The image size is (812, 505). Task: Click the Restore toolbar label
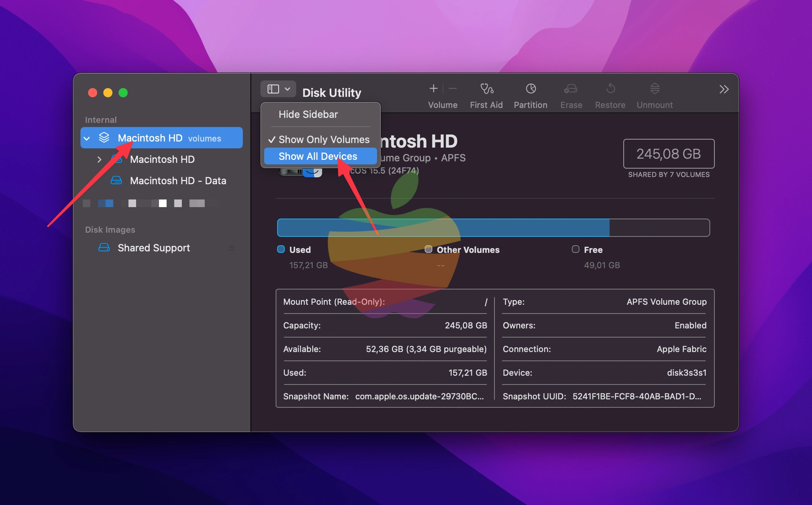pos(610,105)
